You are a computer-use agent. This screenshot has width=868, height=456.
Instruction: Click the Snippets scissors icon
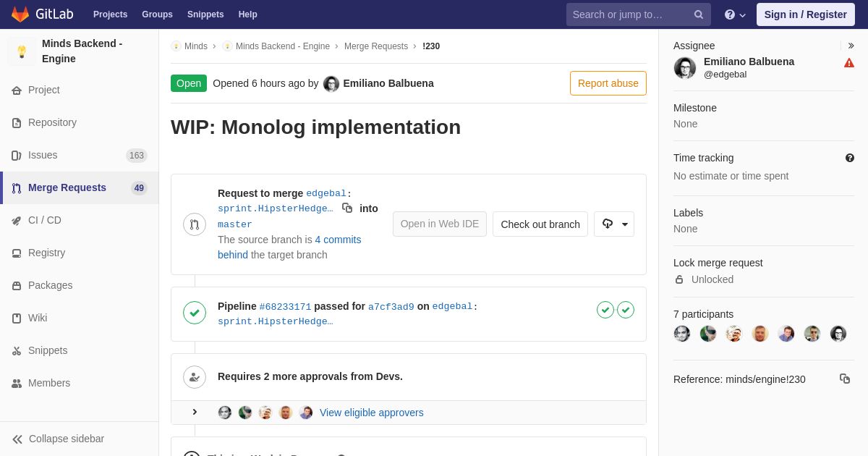click(x=17, y=351)
